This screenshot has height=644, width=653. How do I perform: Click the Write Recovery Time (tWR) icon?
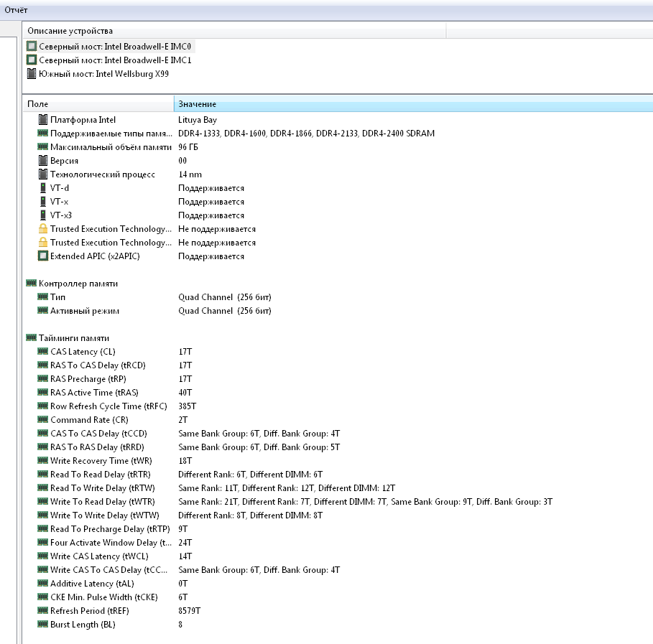pos(43,460)
